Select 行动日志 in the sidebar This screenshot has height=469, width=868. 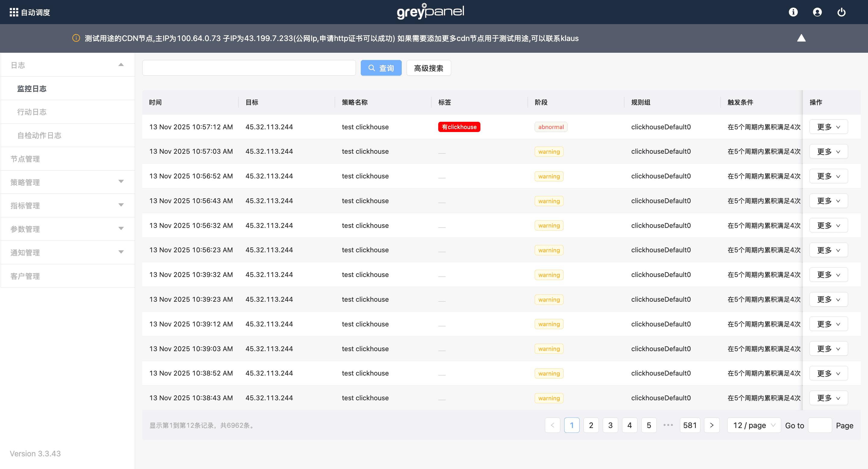pyautogui.click(x=32, y=112)
